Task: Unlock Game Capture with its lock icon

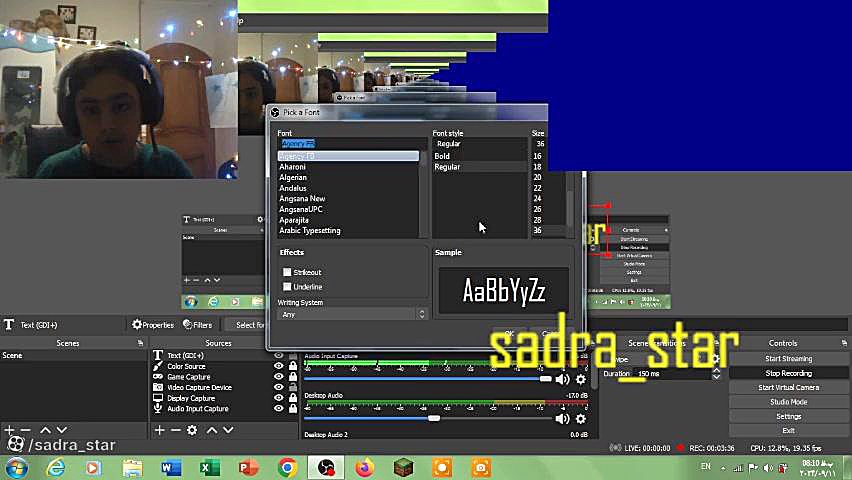Action: click(x=293, y=376)
